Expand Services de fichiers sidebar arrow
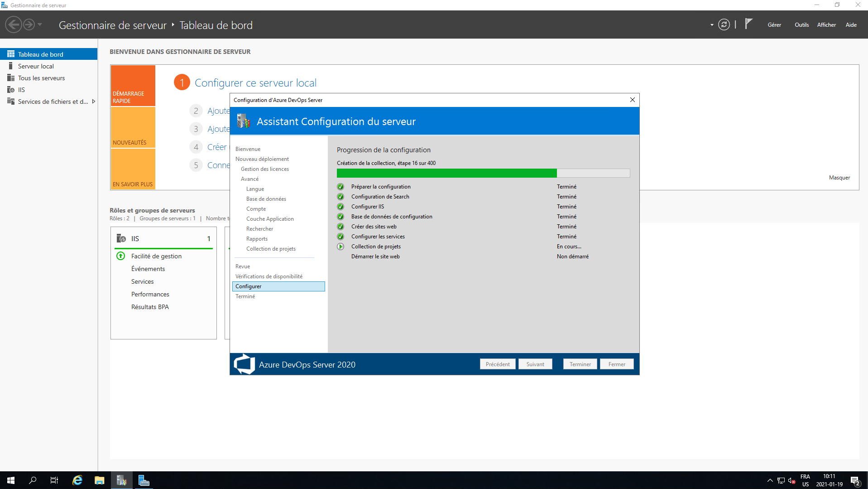 (x=93, y=102)
